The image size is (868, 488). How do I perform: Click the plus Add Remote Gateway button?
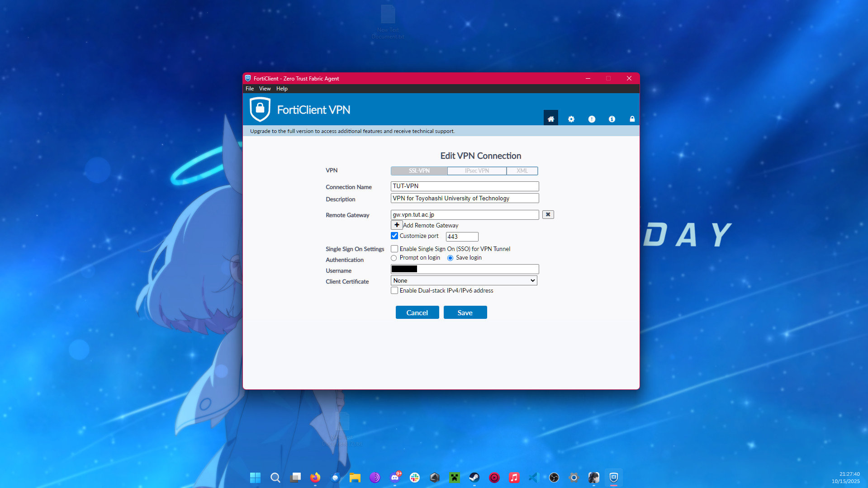397,225
